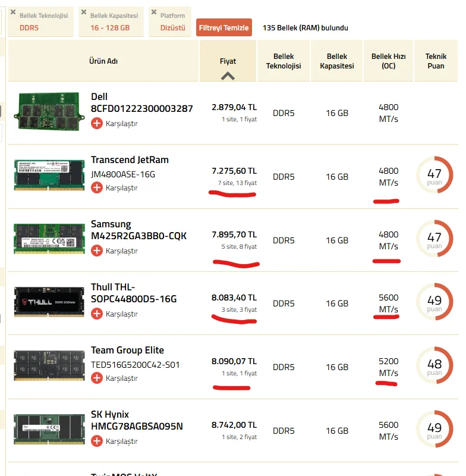466x476 pixels.
Task: Open the Team Group Elite product link
Action: coord(127,350)
